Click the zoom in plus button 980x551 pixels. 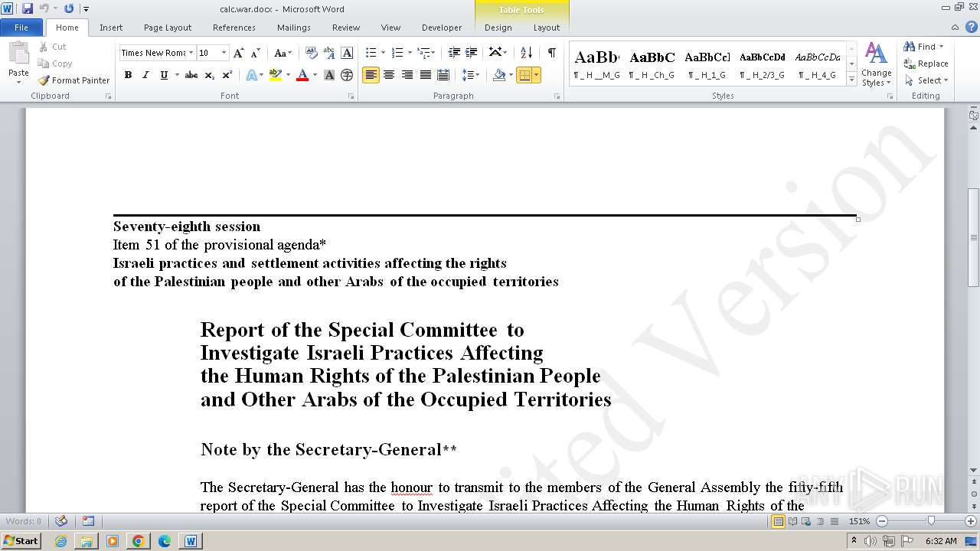tap(972, 521)
